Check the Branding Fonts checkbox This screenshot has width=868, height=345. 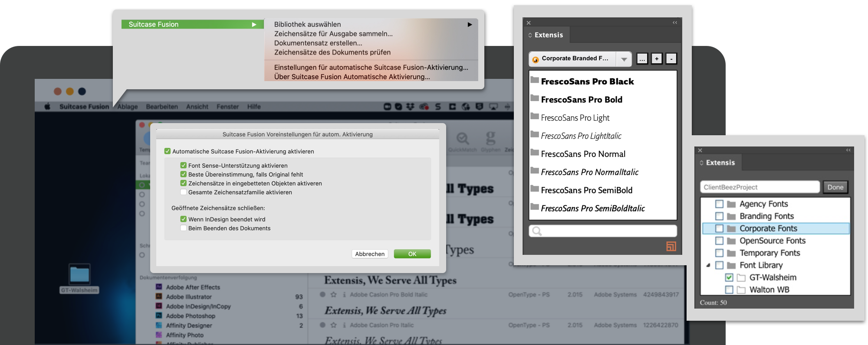(x=719, y=216)
